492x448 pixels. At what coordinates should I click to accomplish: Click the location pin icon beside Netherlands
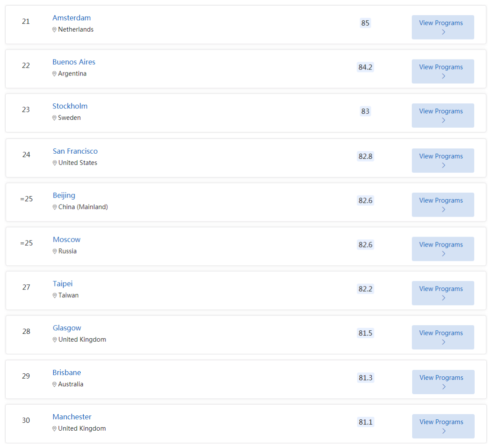(54, 30)
